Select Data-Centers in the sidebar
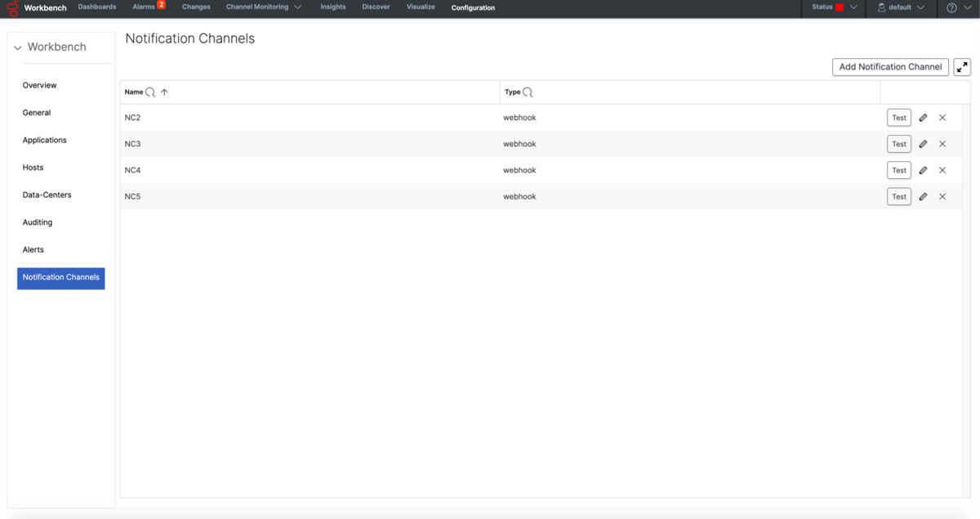 click(47, 195)
